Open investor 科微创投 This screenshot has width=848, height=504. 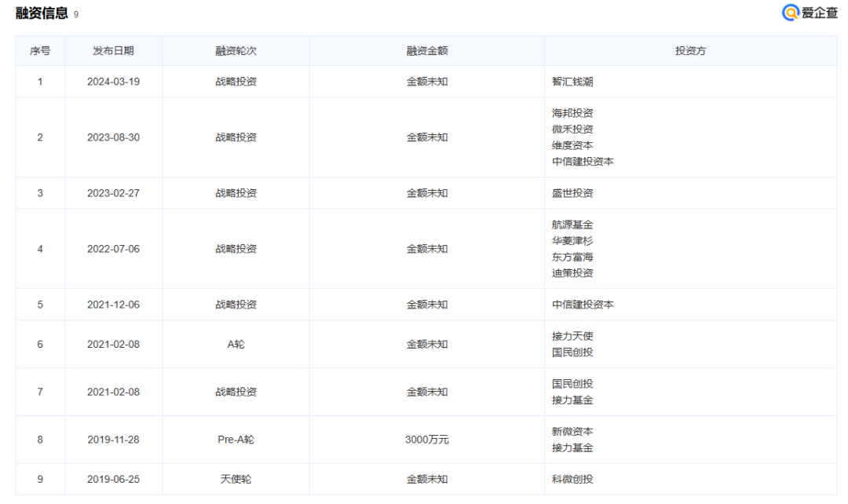[572, 479]
